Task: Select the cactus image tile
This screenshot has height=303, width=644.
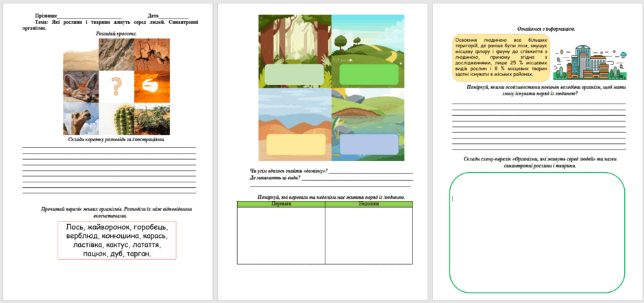Action: point(116,119)
